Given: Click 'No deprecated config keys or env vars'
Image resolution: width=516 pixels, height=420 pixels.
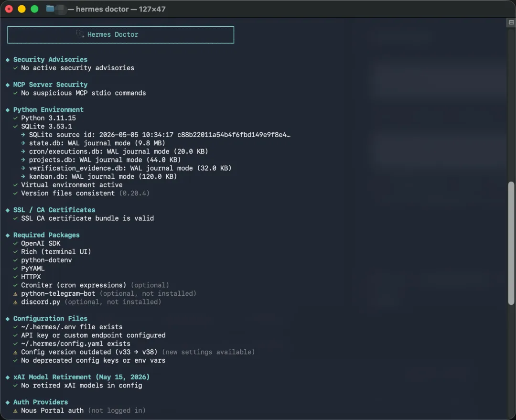Looking at the screenshot, I should coord(94,360).
